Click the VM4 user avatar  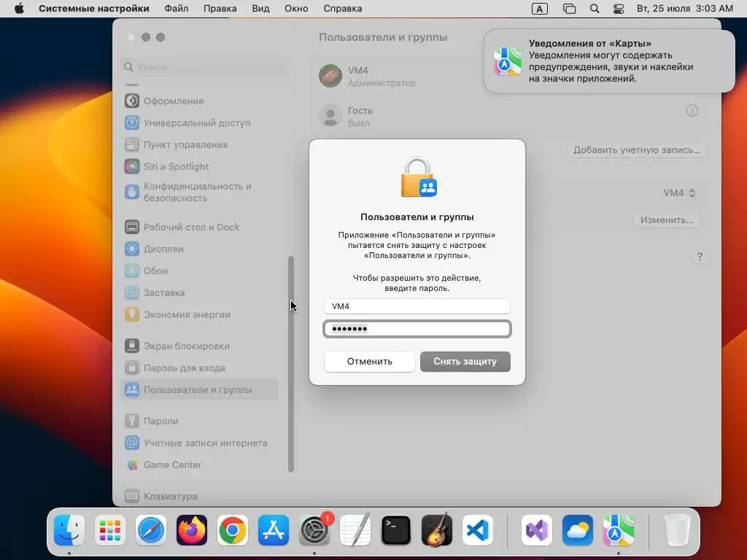pyautogui.click(x=330, y=76)
